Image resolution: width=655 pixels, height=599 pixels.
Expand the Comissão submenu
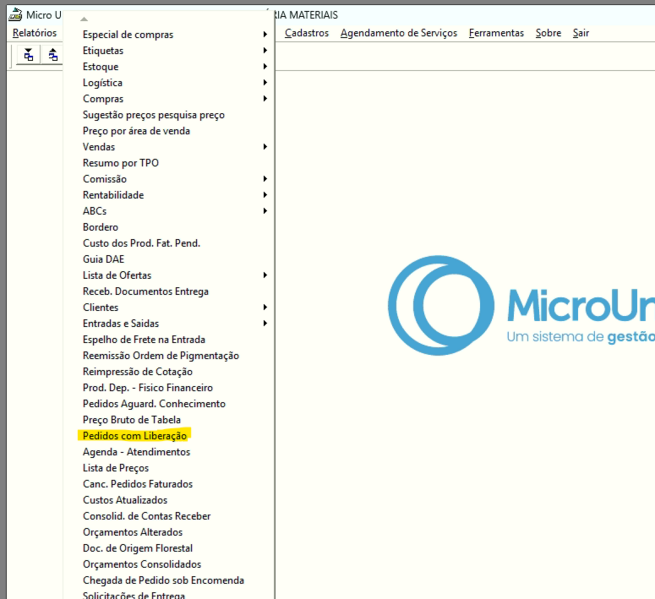click(x=169, y=179)
